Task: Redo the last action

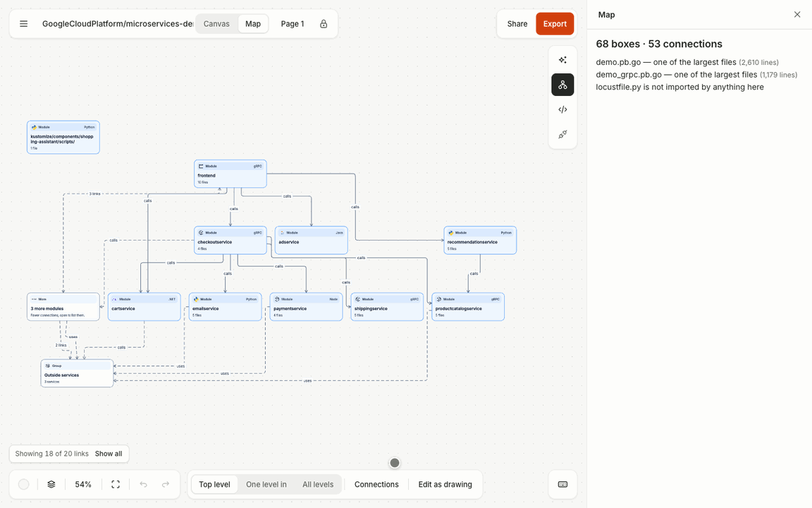Action: coord(165,484)
